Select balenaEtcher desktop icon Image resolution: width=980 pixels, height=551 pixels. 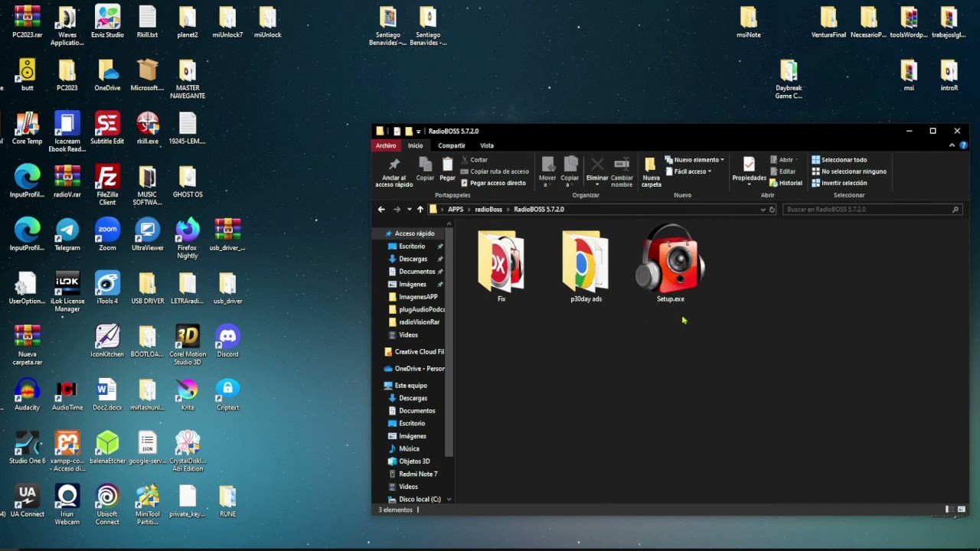[107, 448]
